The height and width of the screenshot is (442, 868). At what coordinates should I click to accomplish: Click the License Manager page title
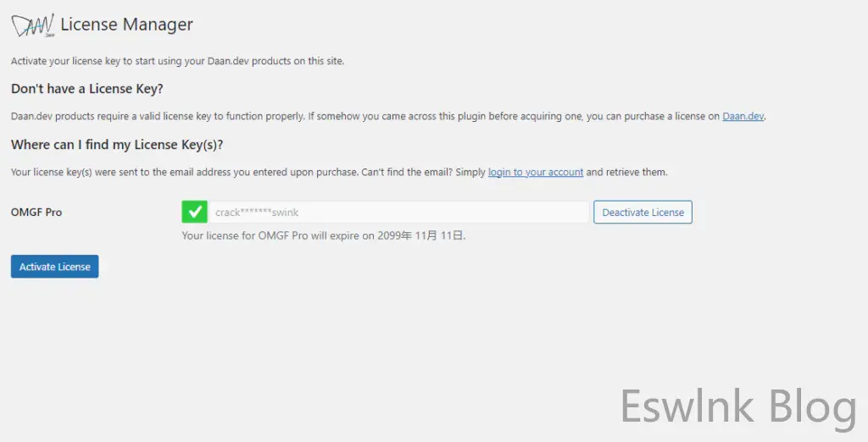coord(126,25)
